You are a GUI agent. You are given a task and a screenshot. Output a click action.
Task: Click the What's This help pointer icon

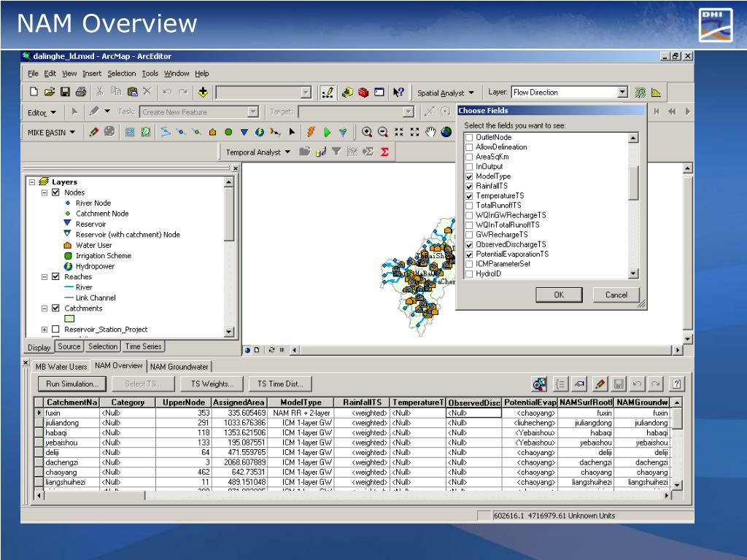[398, 93]
